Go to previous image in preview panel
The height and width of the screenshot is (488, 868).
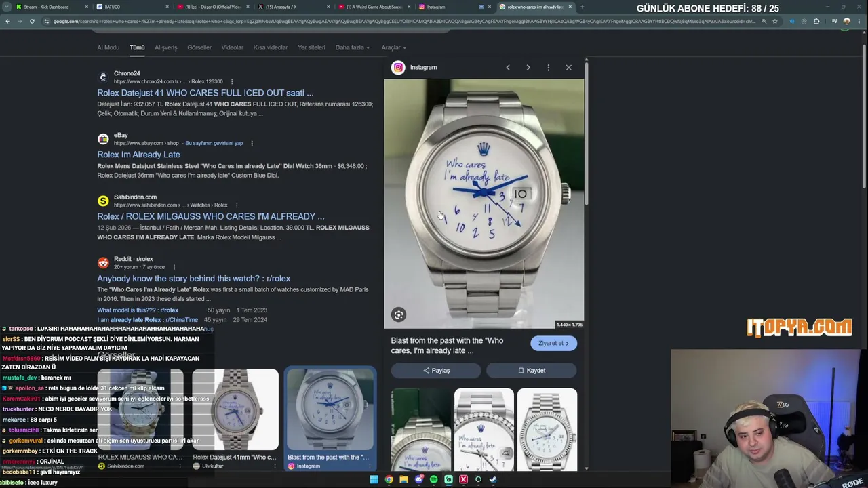(508, 68)
